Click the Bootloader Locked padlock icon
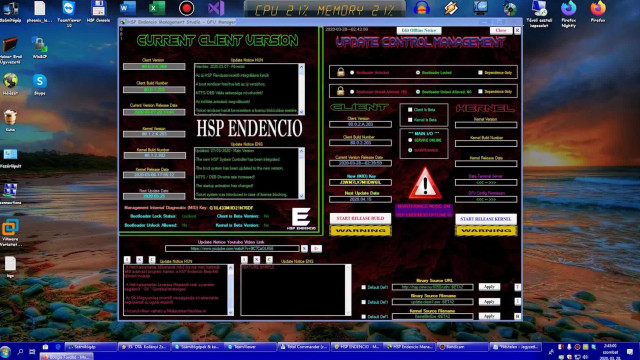Image resolution: width=640 pixels, height=360 pixels. pos(341,72)
